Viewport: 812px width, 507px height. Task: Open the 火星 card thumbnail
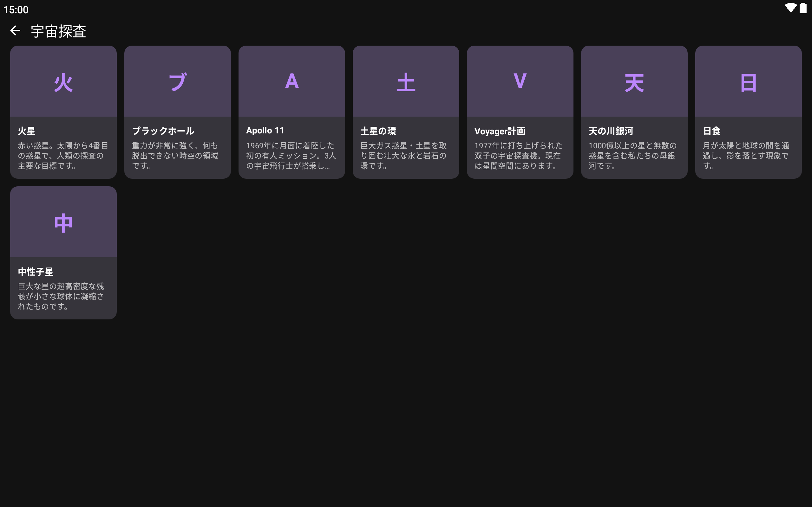coord(63,81)
